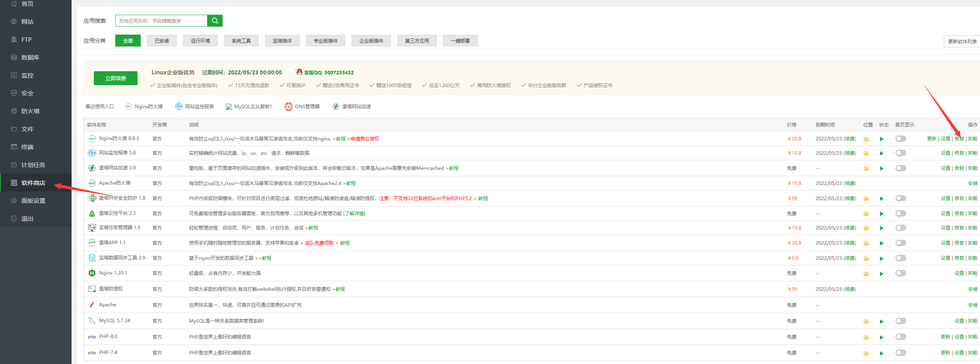Image resolution: width=980 pixels, height=364 pixels.
Task: Click status play icon for MySQL 5.7.34
Action: click(881, 321)
